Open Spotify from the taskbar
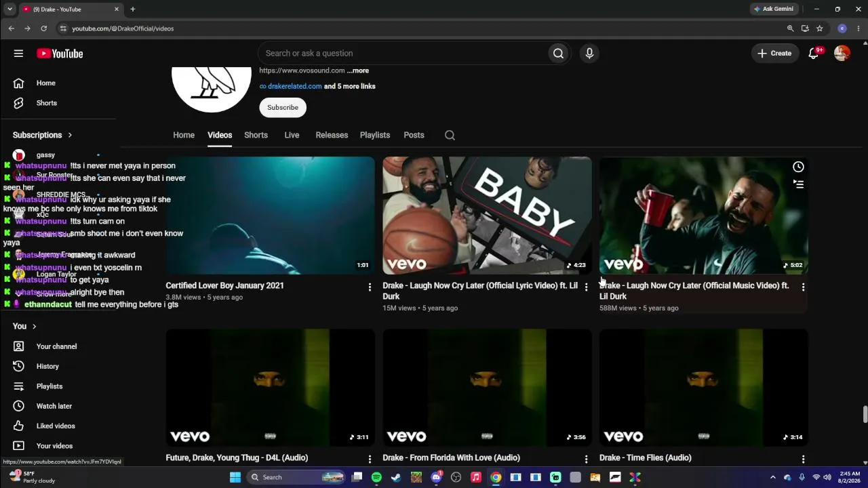868x488 pixels. tap(376, 477)
